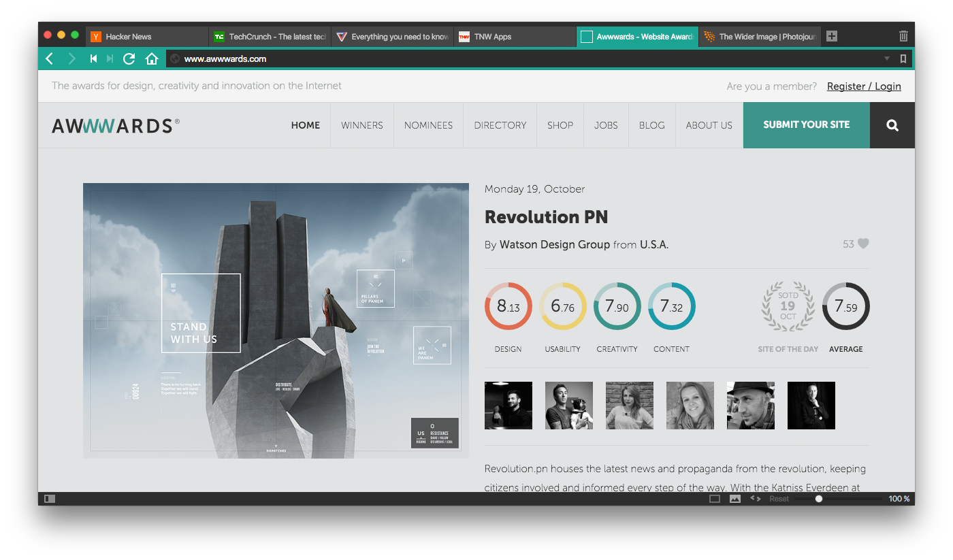Go back with the back arrow

pos(49,59)
